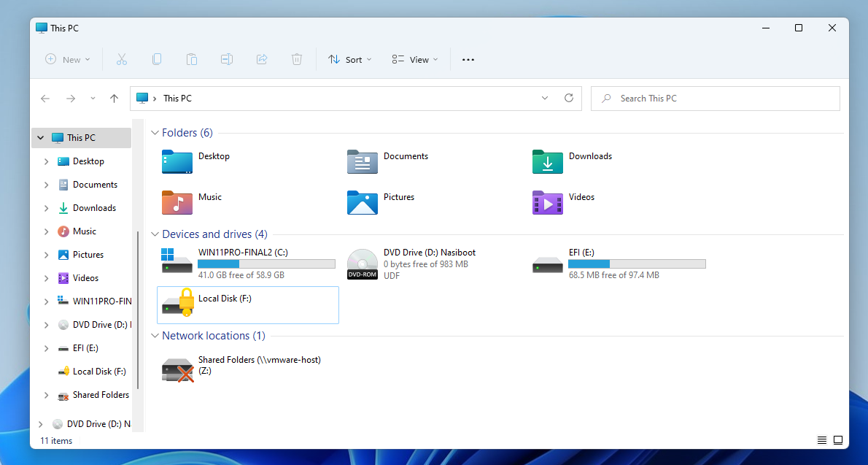Click the Copy icon in toolbar
868x465 pixels.
pyautogui.click(x=157, y=59)
